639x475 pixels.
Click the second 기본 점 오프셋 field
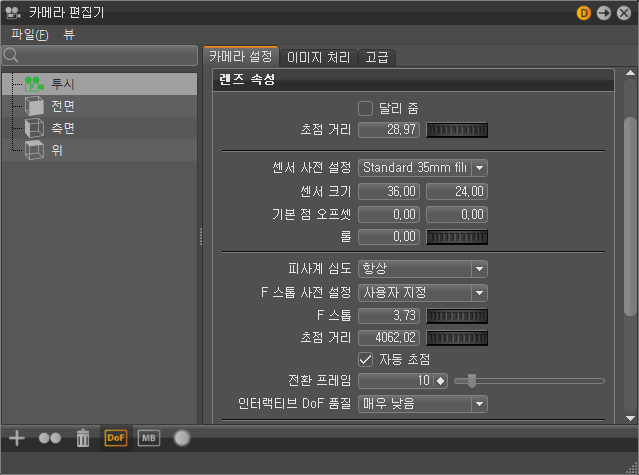pos(457,214)
